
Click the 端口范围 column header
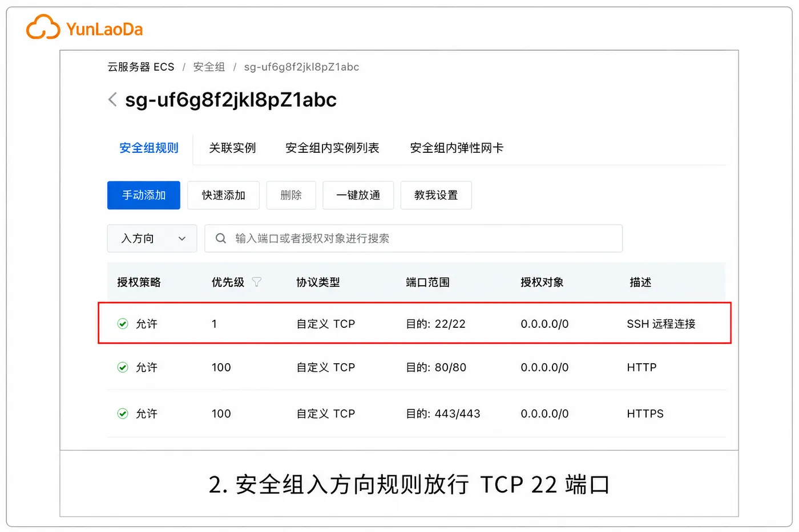pos(427,282)
